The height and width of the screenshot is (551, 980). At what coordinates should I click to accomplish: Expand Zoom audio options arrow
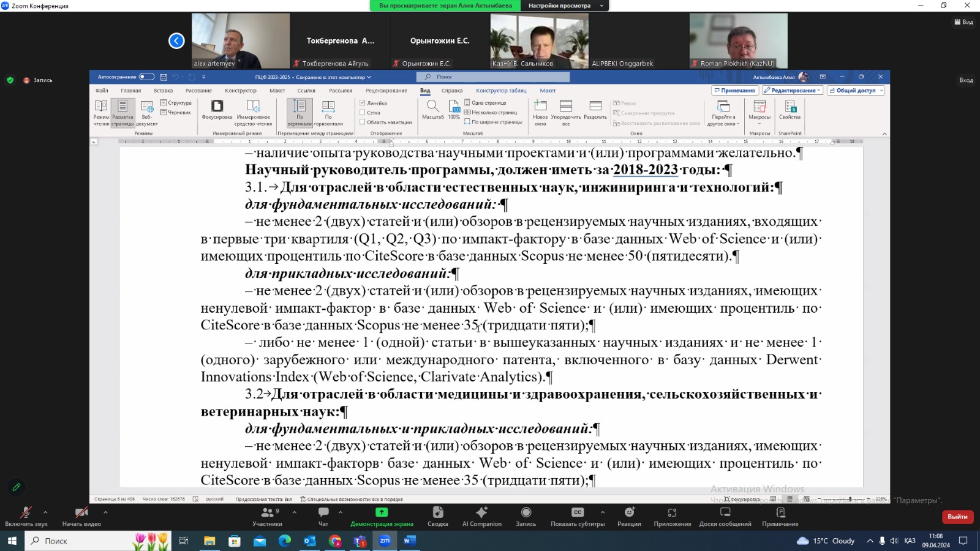click(45, 512)
